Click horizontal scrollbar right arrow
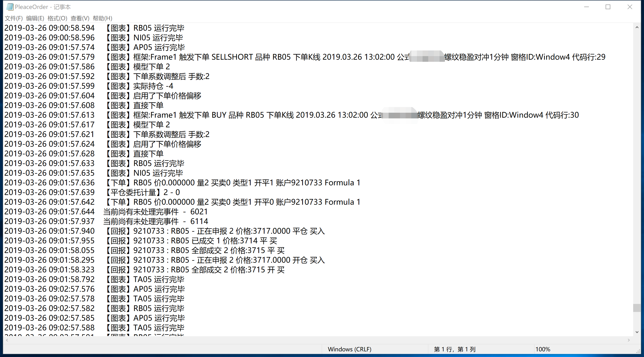The height and width of the screenshot is (357, 644). 628,340
